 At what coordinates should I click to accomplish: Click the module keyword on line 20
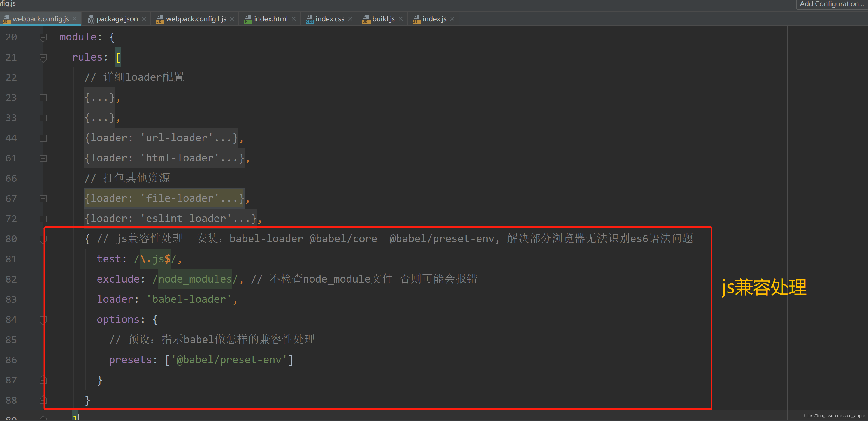point(78,37)
